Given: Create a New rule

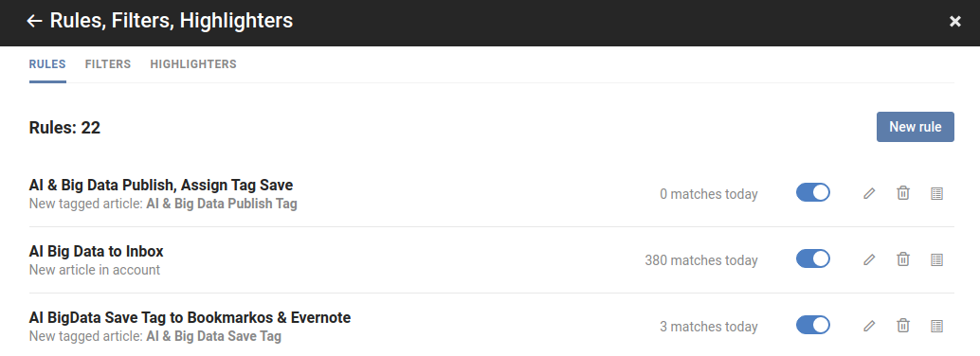Looking at the screenshot, I should (915, 127).
